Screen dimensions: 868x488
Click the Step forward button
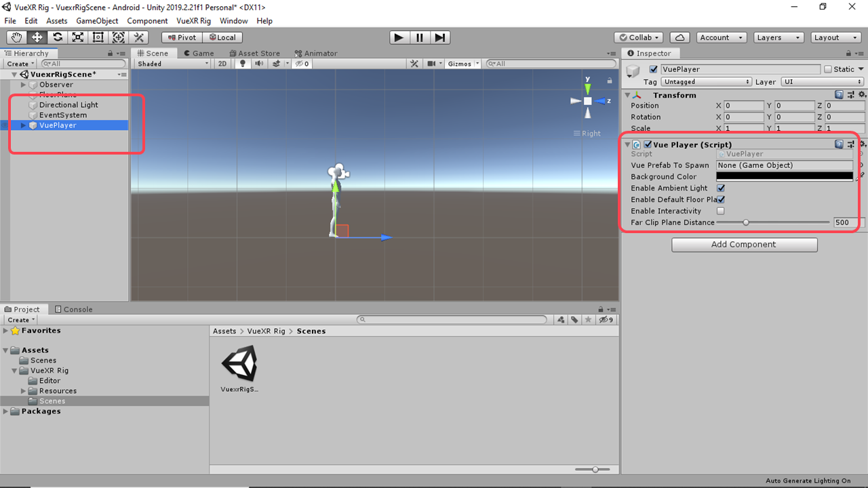click(x=440, y=37)
